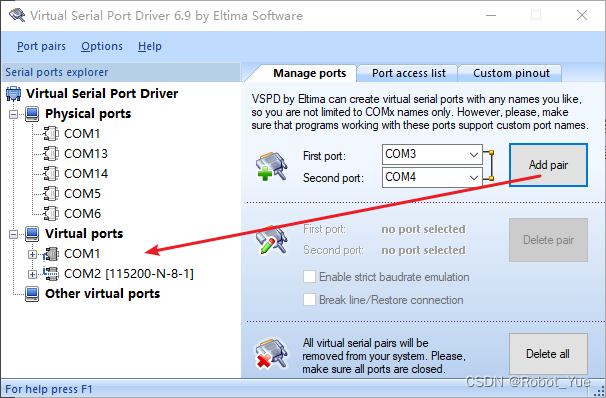Collapse the Physical ports tree node

[14, 114]
